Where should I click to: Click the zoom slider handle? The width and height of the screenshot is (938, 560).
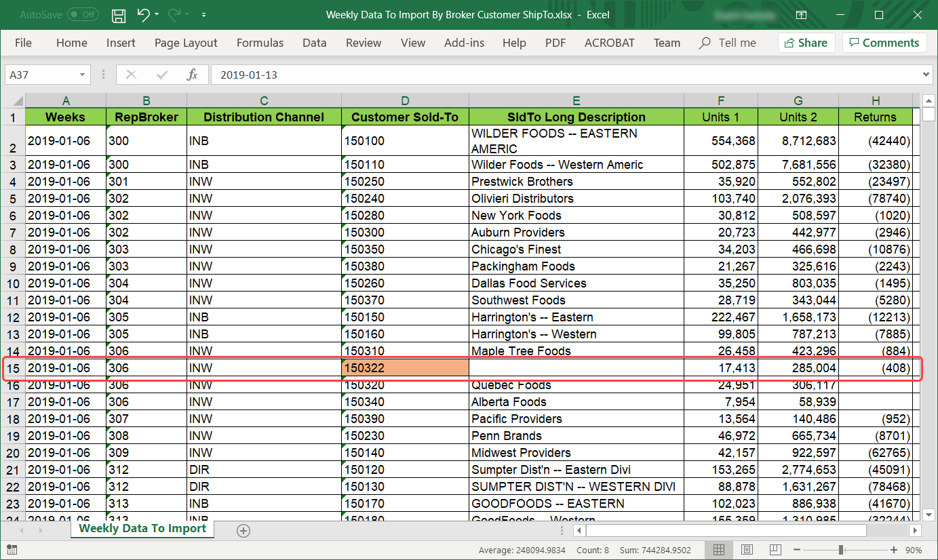click(841, 549)
